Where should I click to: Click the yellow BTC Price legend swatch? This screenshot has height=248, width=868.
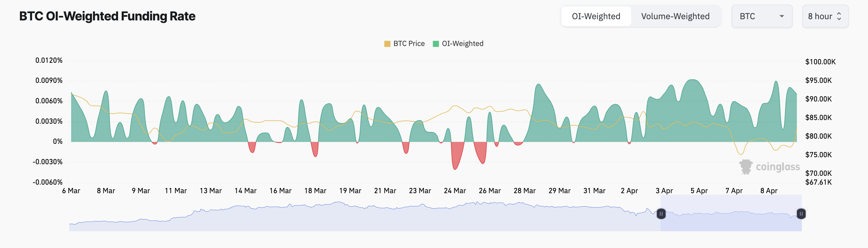(387, 44)
